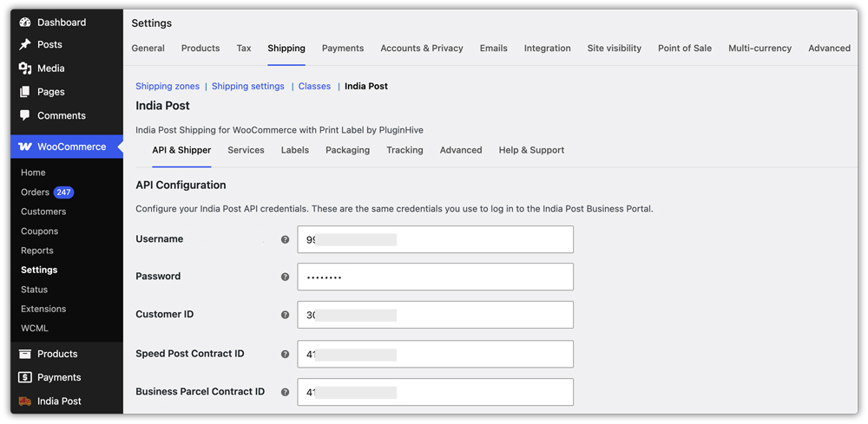Click into the Password input field

click(x=435, y=277)
